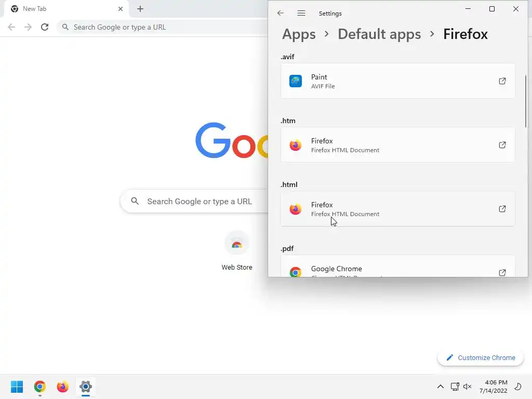Open network status tray icon

click(455, 387)
